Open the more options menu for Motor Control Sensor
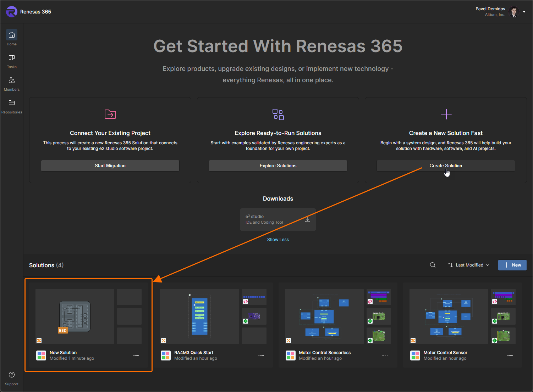Screen dimensions: 533x392 coord(510,355)
